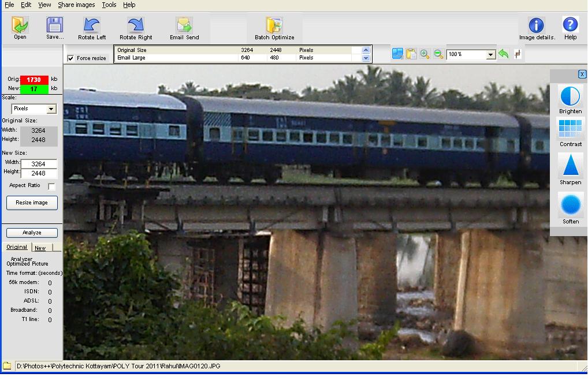Apply the Contrast effect
Viewport: 588px width, 392px height.
coord(570,129)
